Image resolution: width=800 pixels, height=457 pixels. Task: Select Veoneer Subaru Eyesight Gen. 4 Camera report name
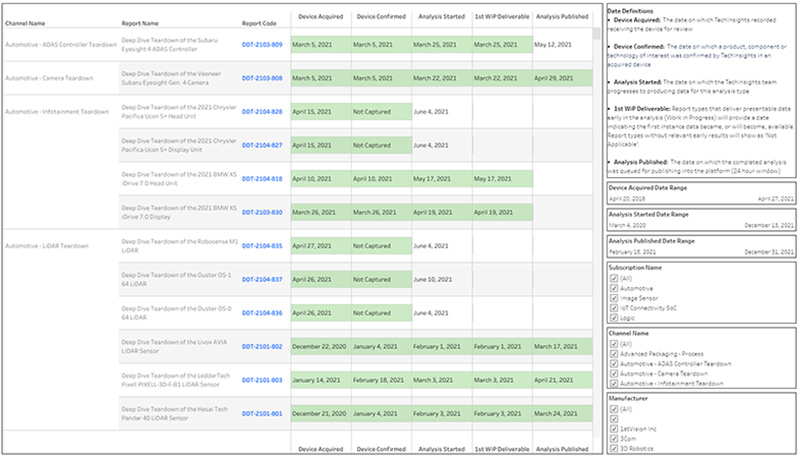pos(171,79)
